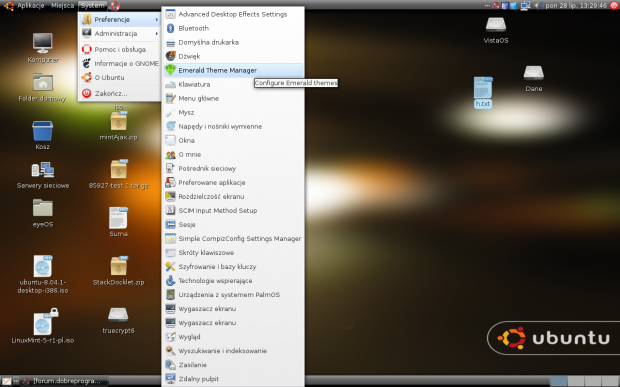Open the Kosz trash icon
Image resolution: width=620 pixels, height=387 pixels.
[42, 131]
